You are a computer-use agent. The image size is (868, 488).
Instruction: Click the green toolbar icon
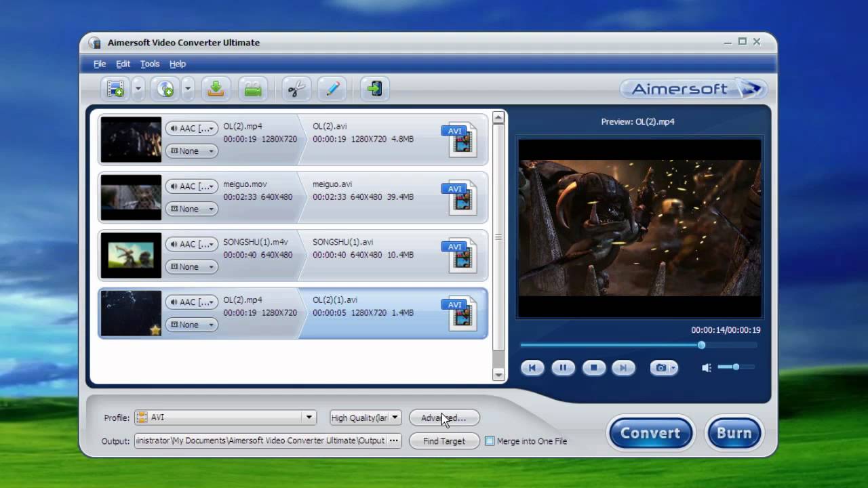[253, 89]
